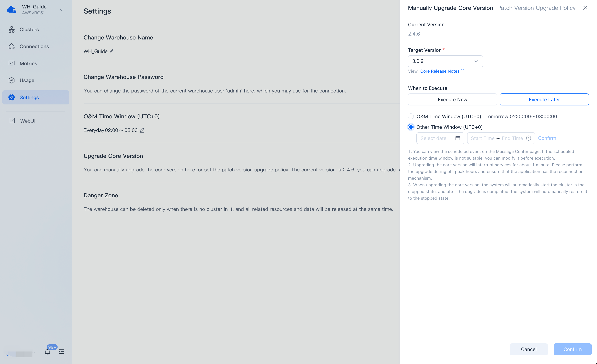
Task: Edit the O&M time window pencil icon
Action: 142,130
